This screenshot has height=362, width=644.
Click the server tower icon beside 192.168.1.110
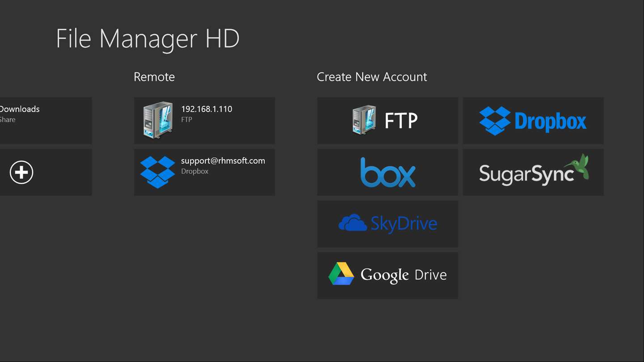[x=158, y=120]
